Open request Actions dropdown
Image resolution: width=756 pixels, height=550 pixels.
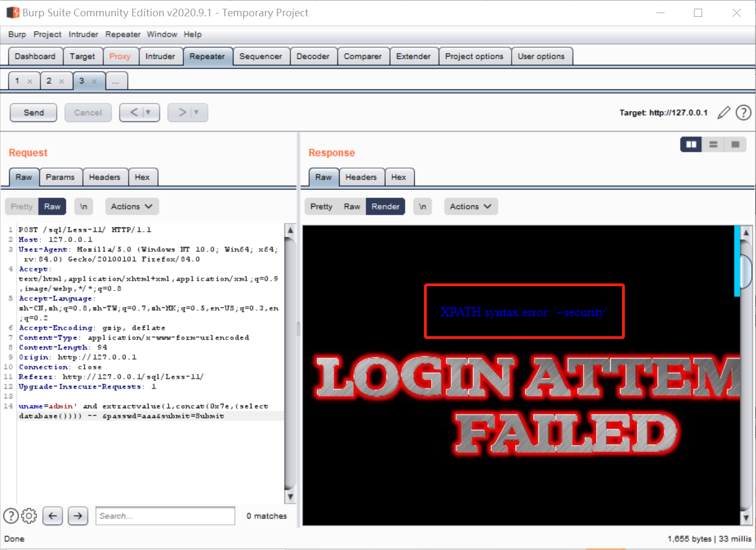(132, 207)
